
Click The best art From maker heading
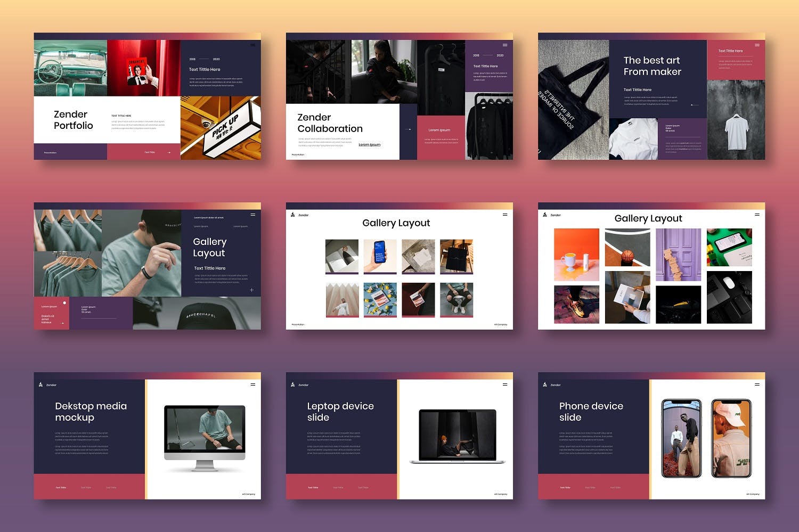[652, 66]
